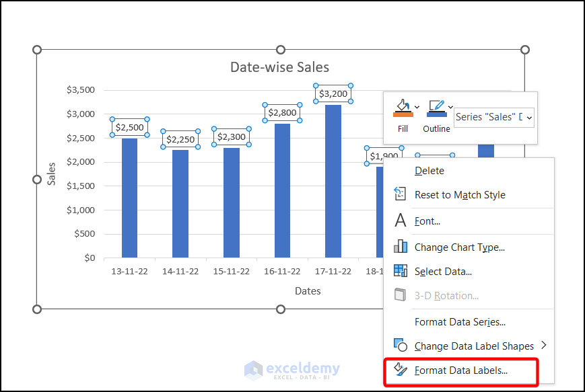Click the Font letter A icon
This screenshot has height=392, width=585.
pos(401,221)
